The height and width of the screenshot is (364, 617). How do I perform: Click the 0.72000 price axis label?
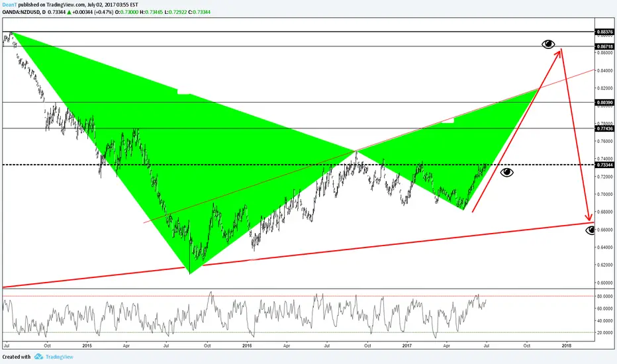(605, 177)
